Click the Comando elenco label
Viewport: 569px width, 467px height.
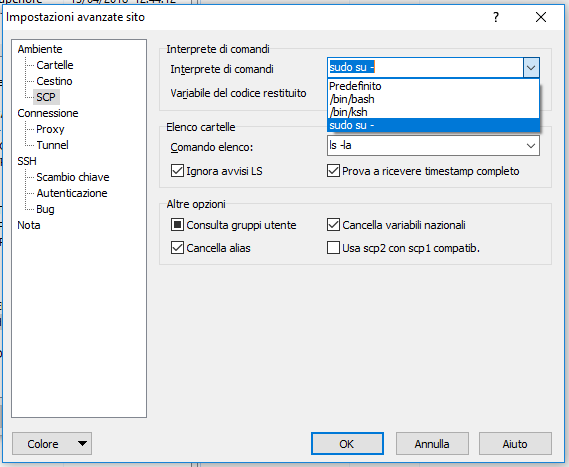click(212, 147)
